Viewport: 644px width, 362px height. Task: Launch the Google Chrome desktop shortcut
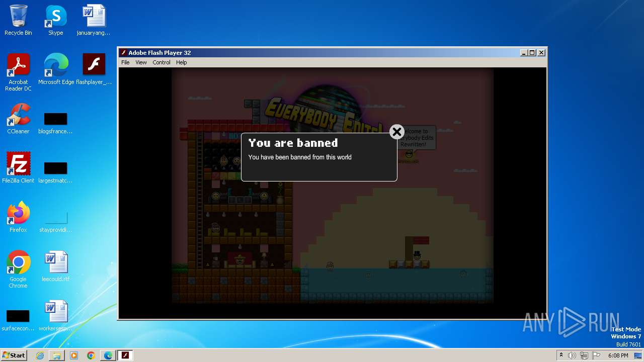coord(18,269)
